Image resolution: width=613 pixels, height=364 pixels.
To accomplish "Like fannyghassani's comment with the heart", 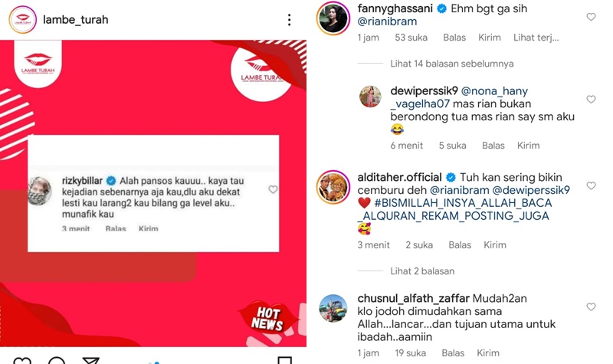I will [591, 17].
